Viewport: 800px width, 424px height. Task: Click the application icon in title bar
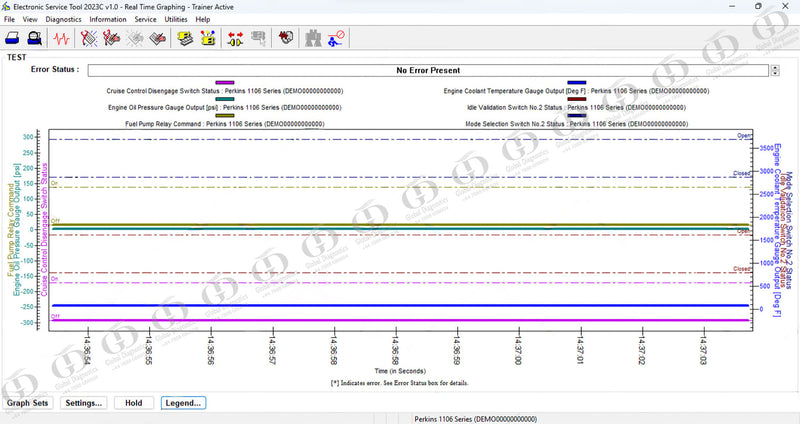pos(6,7)
